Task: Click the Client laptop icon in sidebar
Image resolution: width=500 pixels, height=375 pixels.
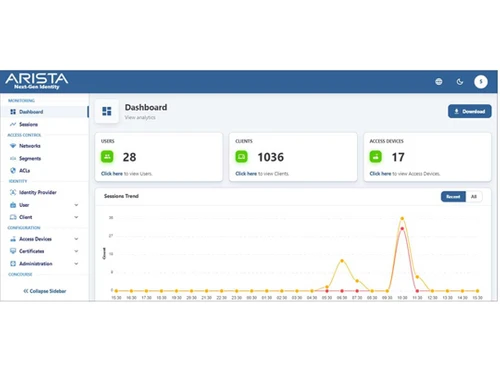Action: (x=13, y=217)
